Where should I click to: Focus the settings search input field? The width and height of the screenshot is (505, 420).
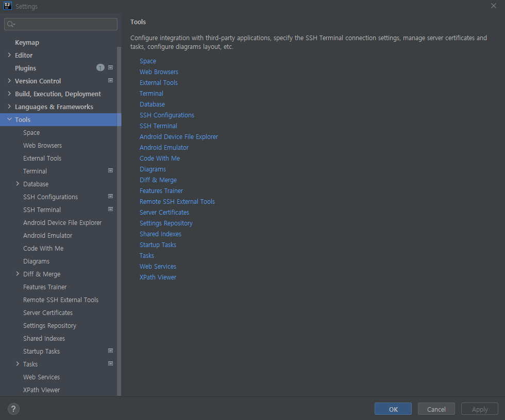tap(61, 24)
